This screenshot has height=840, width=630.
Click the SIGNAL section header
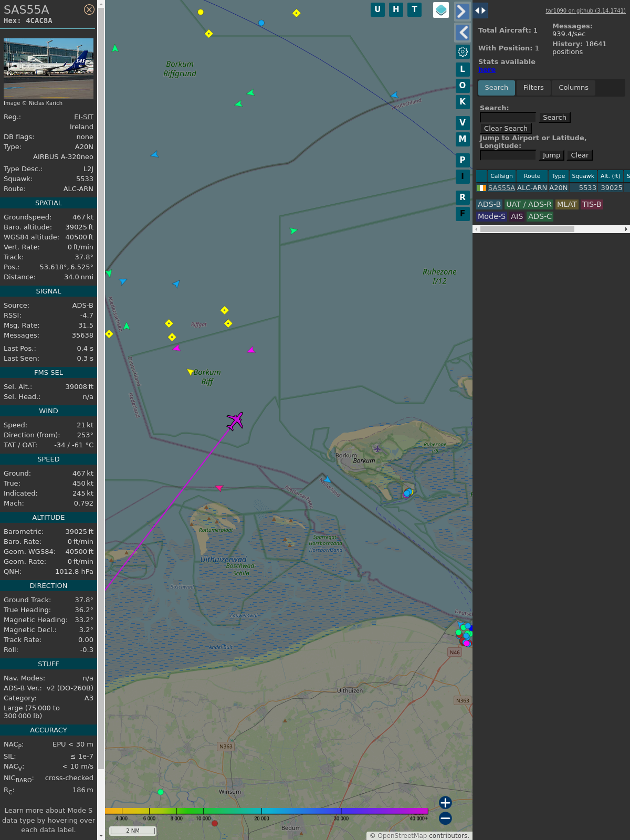coord(48,291)
